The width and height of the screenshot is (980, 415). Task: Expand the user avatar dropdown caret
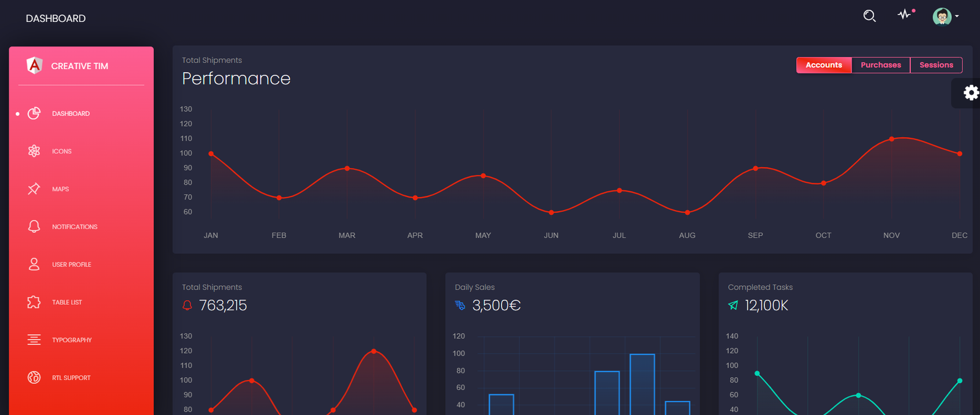click(957, 17)
